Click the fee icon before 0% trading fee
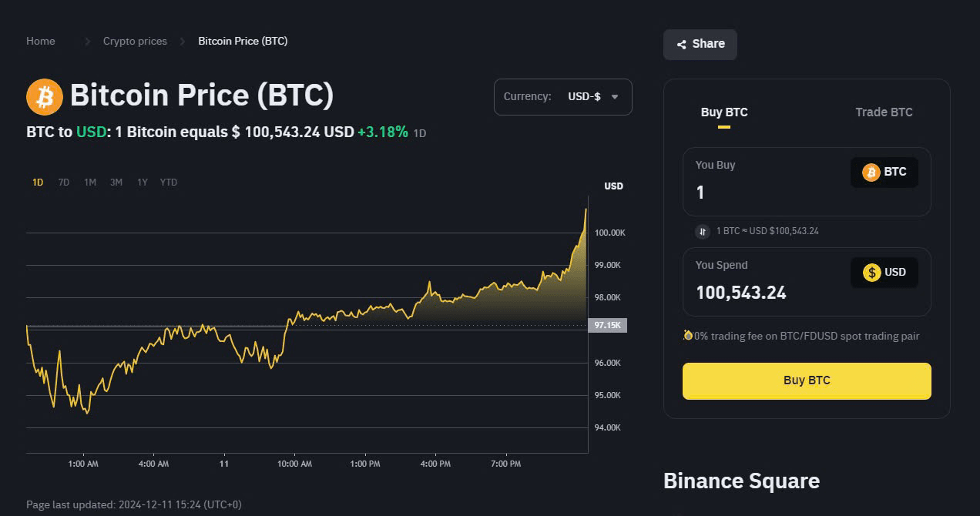The width and height of the screenshot is (980, 516). point(688,335)
